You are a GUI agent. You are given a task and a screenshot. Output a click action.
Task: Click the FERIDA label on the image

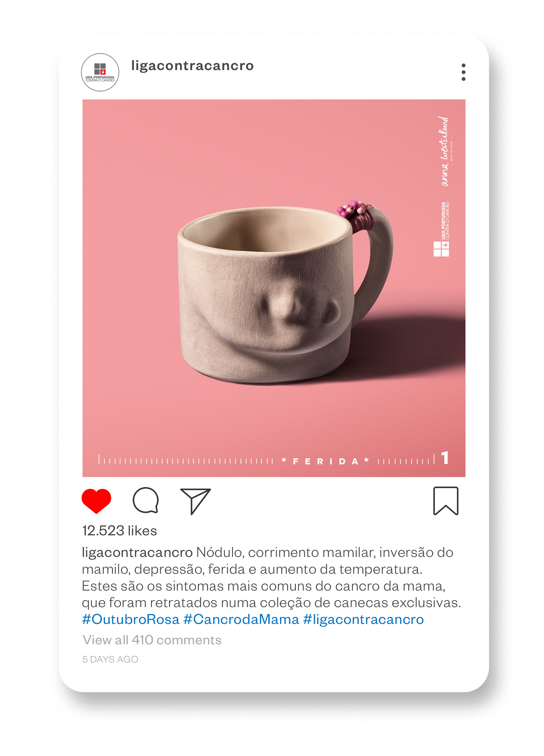click(x=325, y=461)
